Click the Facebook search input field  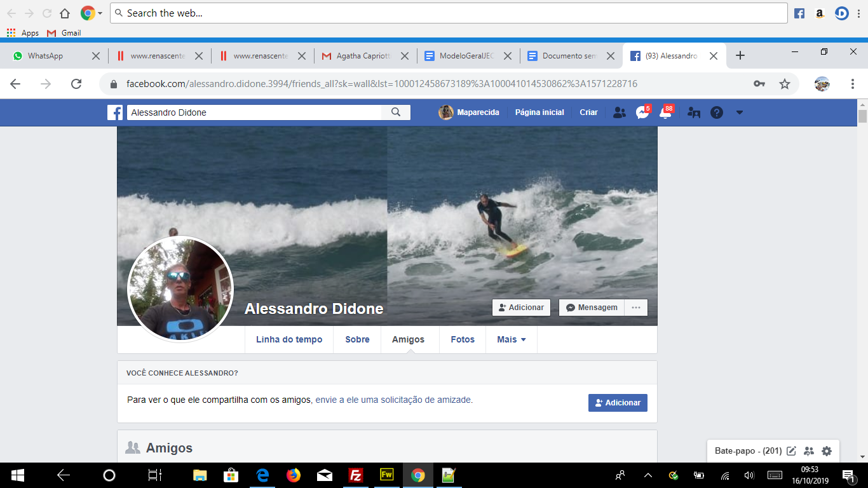tap(254, 112)
